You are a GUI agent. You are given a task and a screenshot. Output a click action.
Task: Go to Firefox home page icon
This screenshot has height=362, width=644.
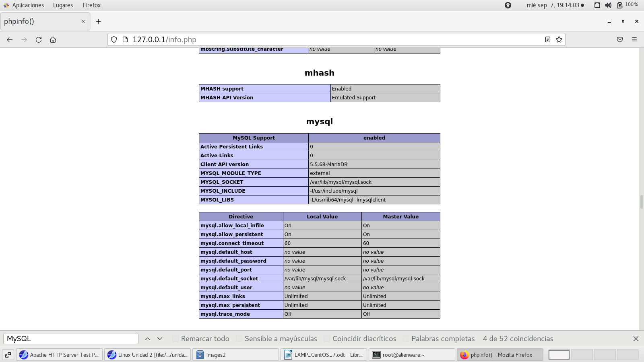point(53,39)
